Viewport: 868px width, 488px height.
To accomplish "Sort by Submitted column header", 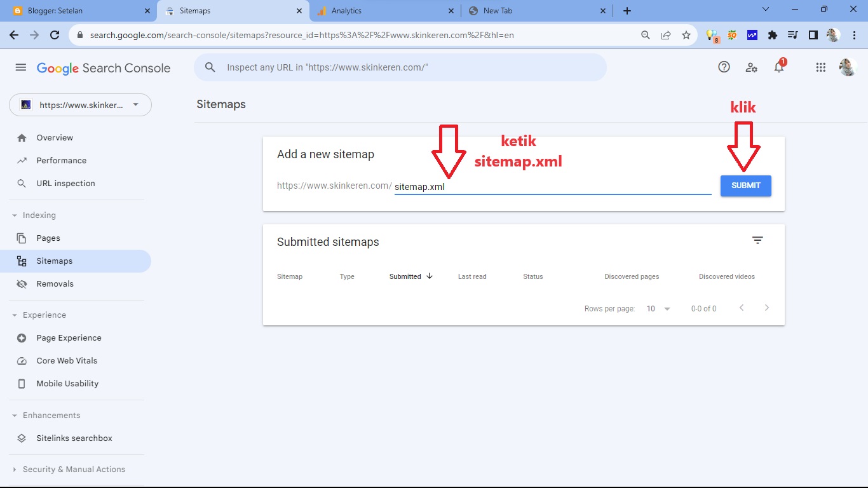I will click(411, 276).
